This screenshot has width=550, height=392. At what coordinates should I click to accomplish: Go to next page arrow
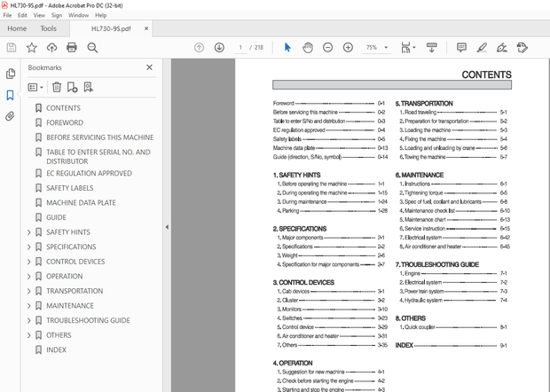[x=219, y=47]
